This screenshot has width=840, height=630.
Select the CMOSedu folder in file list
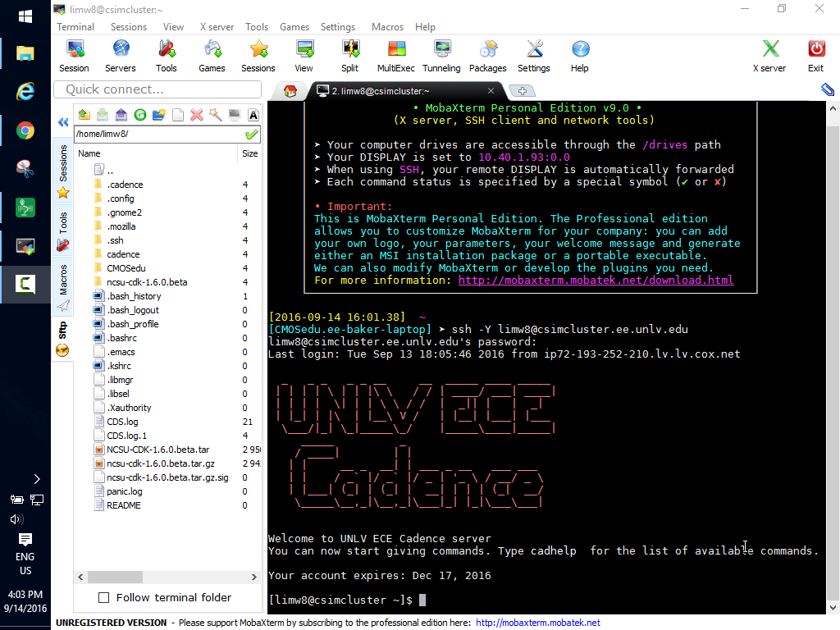pos(126,268)
